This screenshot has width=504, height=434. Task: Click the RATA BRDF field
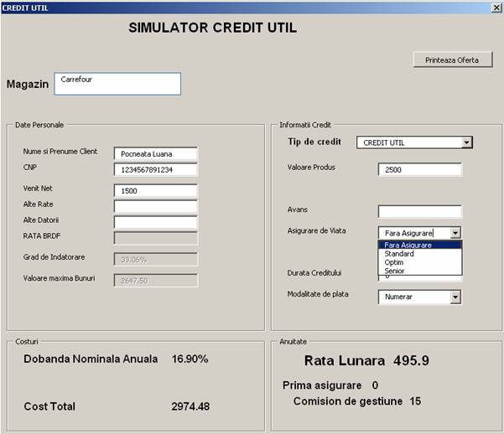[x=155, y=238]
